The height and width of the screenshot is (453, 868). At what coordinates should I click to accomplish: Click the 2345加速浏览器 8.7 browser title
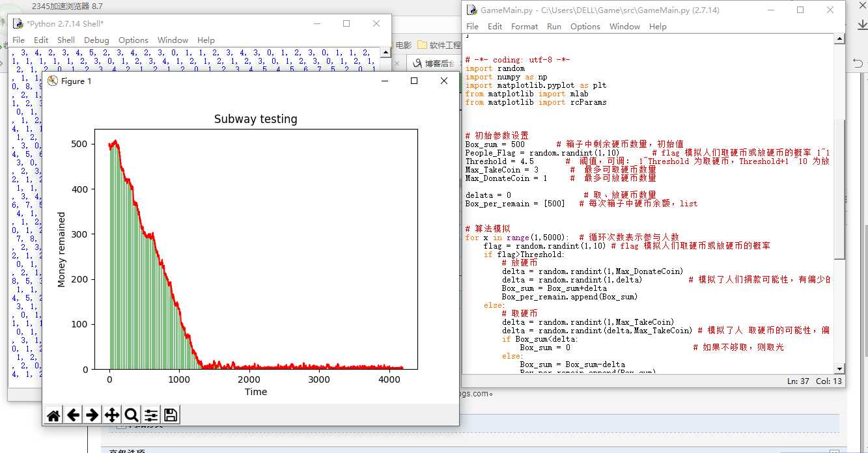(67, 7)
